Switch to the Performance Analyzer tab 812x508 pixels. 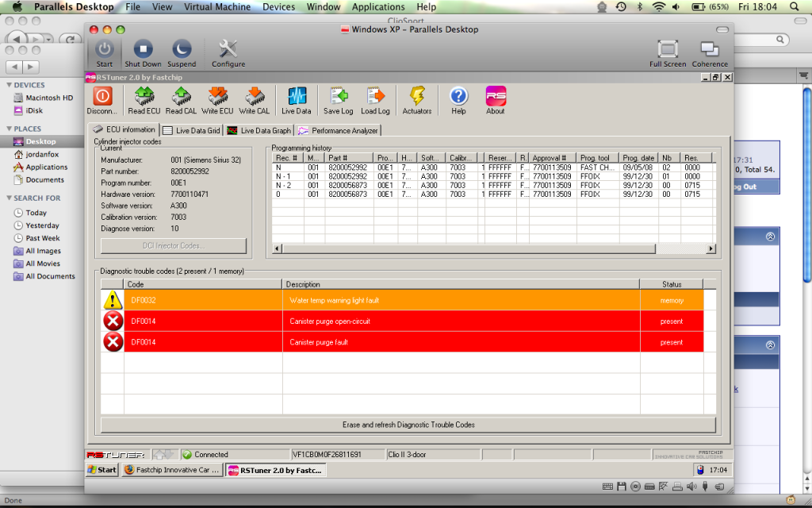pos(338,130)
